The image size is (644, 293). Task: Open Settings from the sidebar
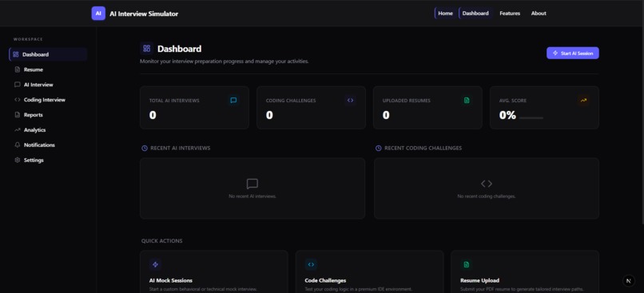[48, 160]
